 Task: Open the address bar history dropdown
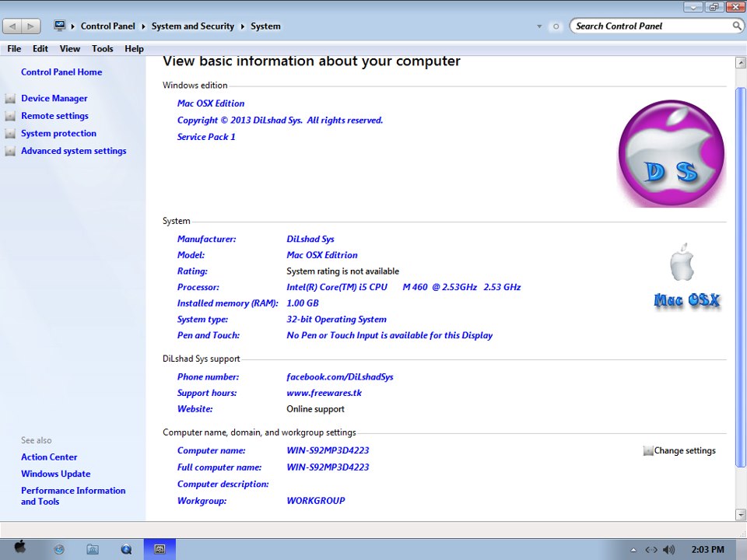(539, 26)
